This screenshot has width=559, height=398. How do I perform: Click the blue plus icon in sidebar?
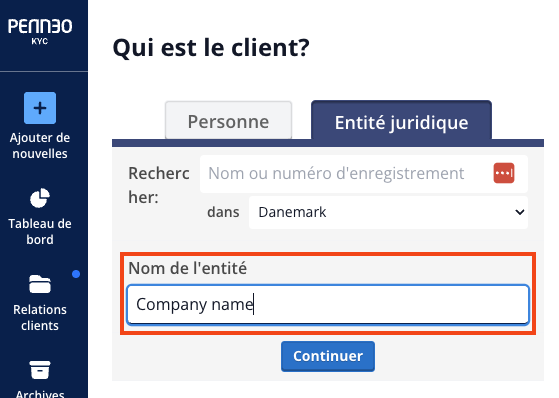[40, 108]
